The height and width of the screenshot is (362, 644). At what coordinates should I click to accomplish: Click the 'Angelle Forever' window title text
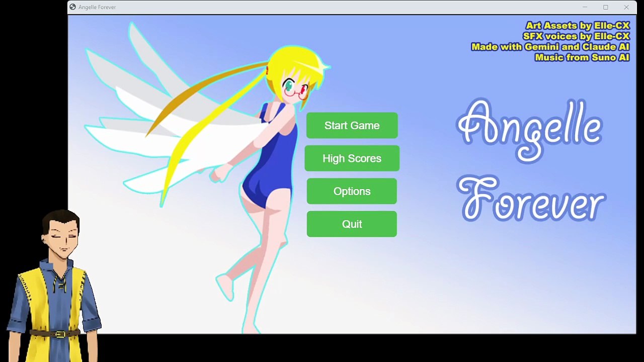(97, 7)
